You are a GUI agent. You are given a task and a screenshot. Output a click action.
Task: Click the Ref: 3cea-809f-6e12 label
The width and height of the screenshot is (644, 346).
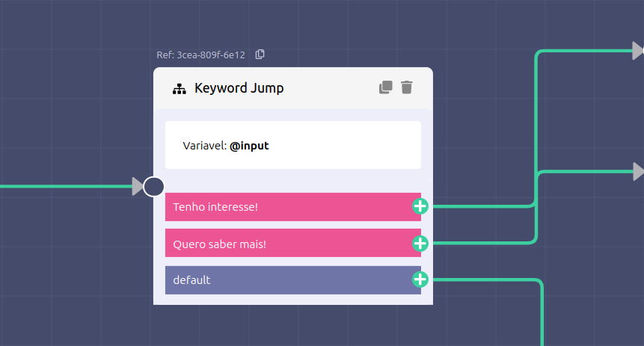point(200,55)
